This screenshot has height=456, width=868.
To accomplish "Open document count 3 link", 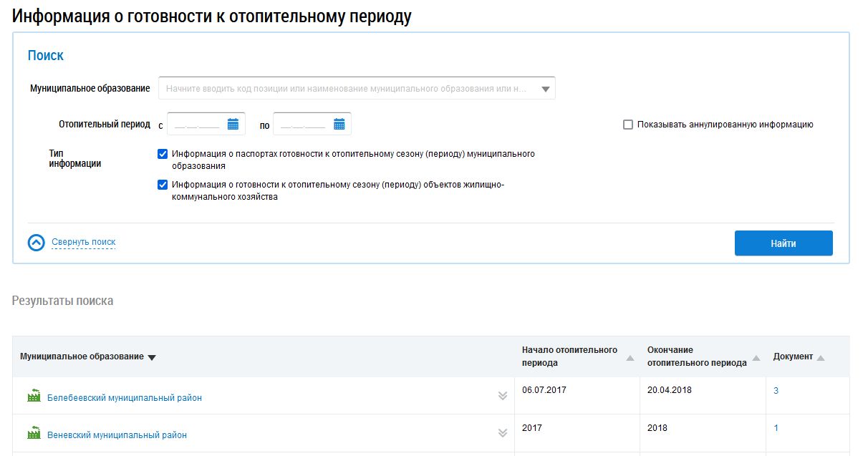I will 776,391.
